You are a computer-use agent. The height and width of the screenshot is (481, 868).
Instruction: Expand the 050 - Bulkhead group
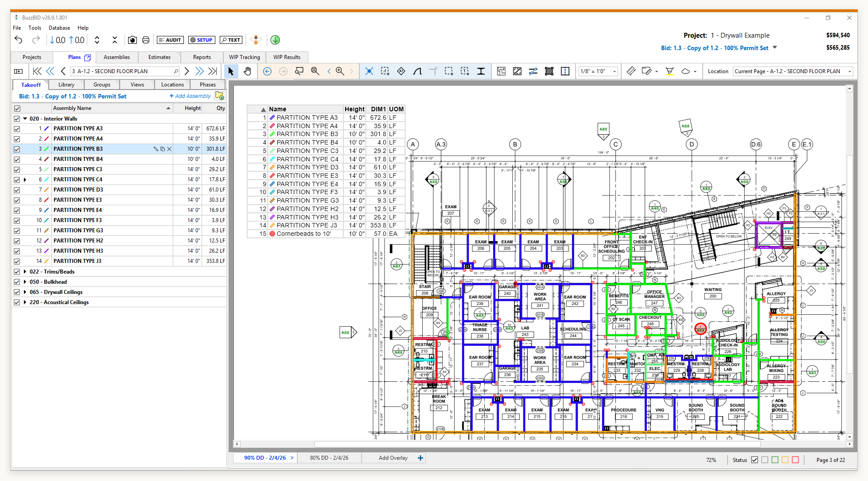coord(25,282)
